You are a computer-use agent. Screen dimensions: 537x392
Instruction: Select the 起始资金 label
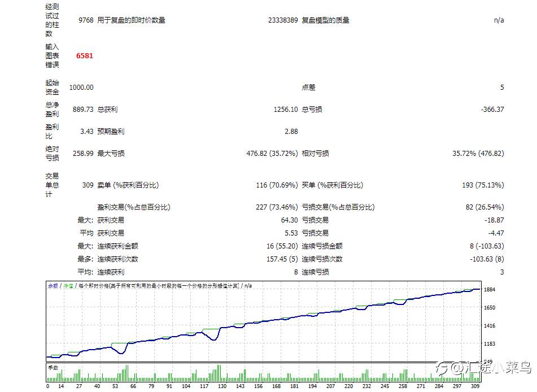(52, 88)
